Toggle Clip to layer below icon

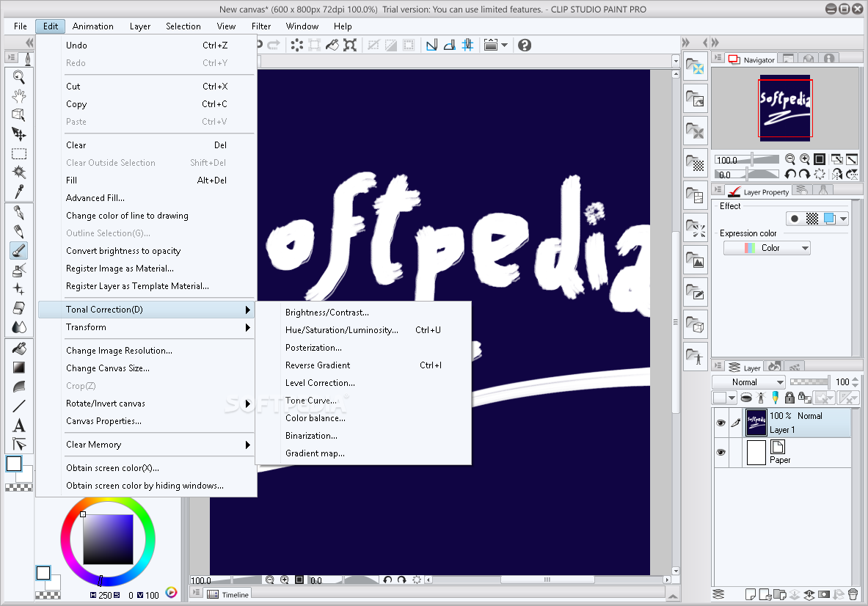[745, 398]
